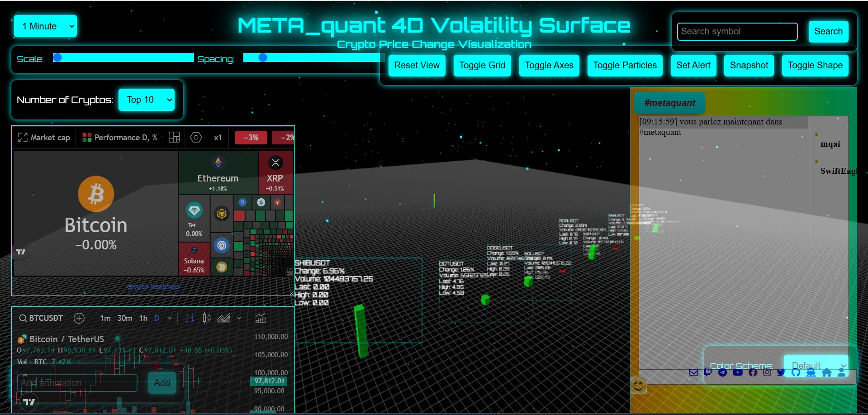This screenshot has width=868, height=415.
Task: Toggle the grid display
Action: click(x=482, y=65)
